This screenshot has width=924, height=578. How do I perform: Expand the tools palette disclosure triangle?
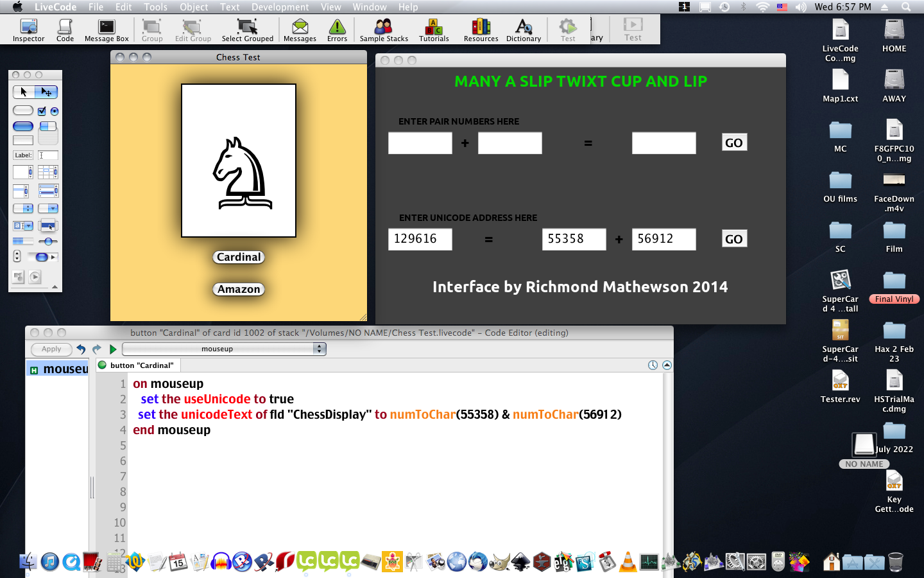(x=55, y=287)
